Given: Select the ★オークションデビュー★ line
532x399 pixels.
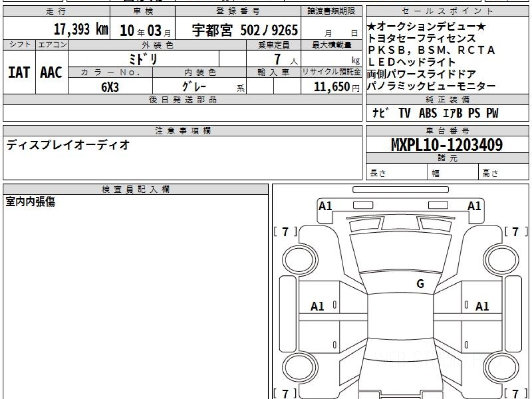Looking at the screenshot, I should (426, 27).
